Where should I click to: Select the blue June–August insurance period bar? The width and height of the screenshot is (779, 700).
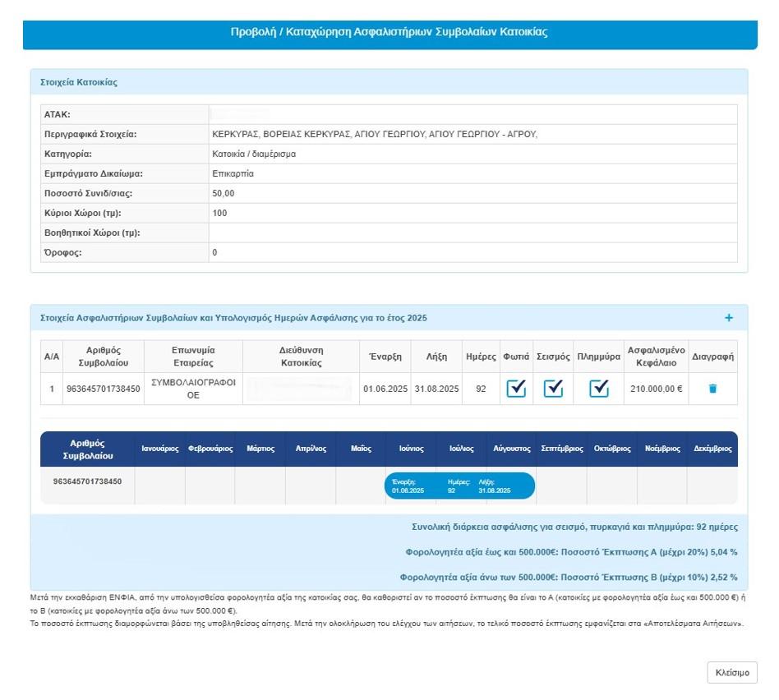point(459,486)
